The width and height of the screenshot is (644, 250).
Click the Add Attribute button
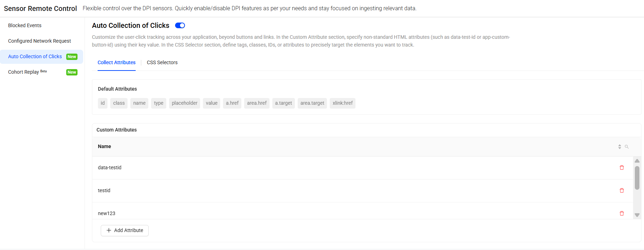pos(125,230)
